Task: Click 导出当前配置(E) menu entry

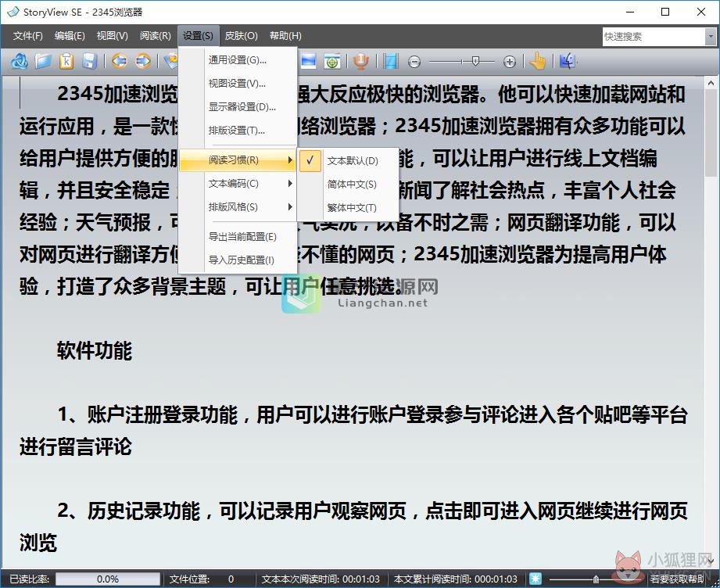Action: pos(238,237)
